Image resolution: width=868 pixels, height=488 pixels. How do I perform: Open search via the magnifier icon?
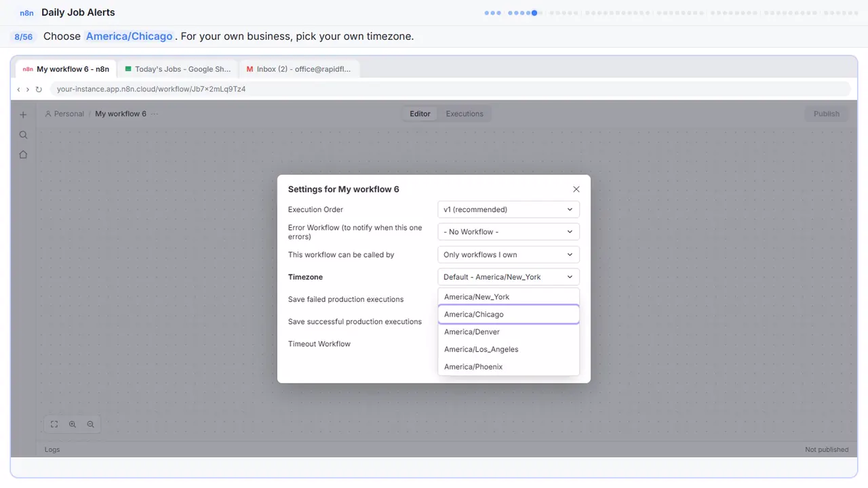coord(23,135)
